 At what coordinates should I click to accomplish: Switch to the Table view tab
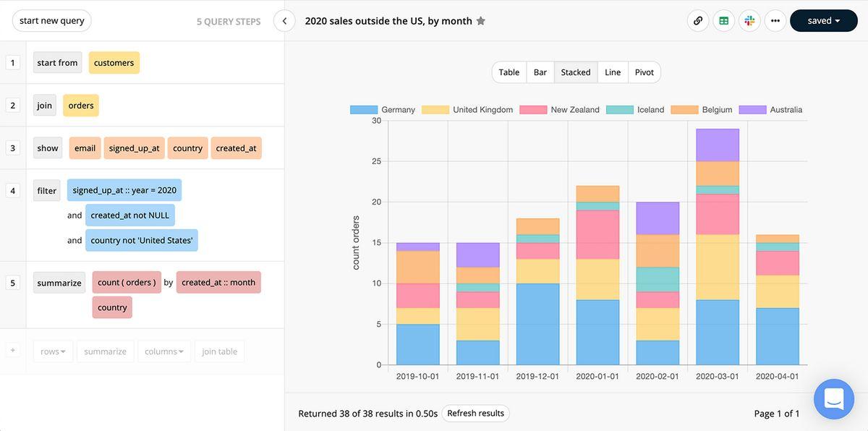(509, 72)
